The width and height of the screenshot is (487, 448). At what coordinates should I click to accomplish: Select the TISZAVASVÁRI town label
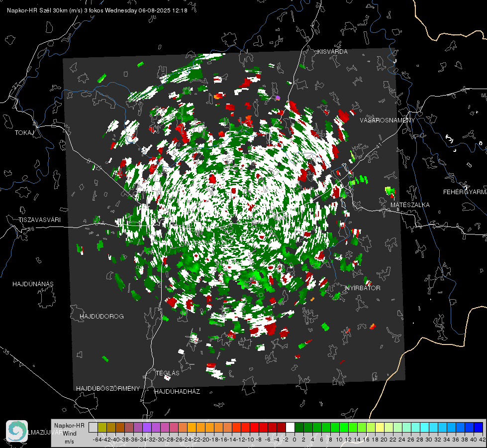point(39,220)
